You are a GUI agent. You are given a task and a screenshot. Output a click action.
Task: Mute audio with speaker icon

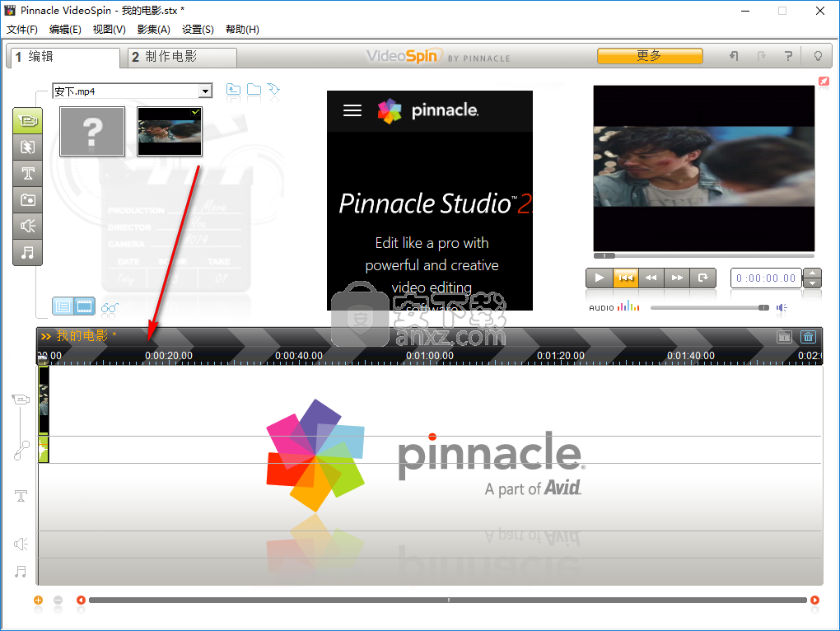pos(782,307)
